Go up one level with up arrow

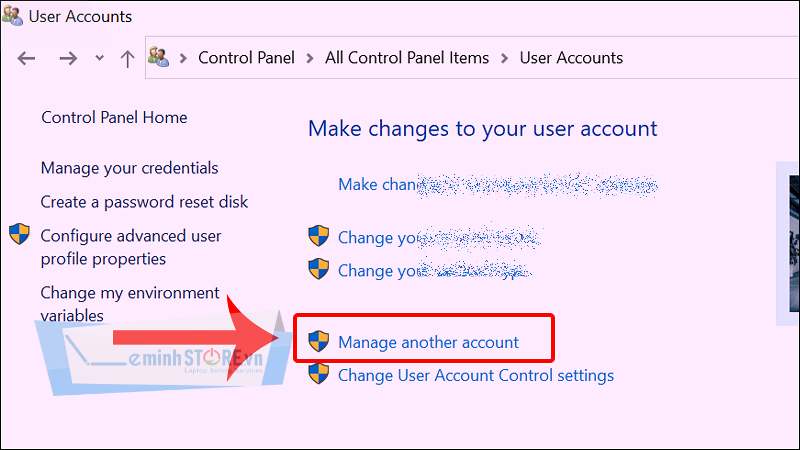pos(127,59)
